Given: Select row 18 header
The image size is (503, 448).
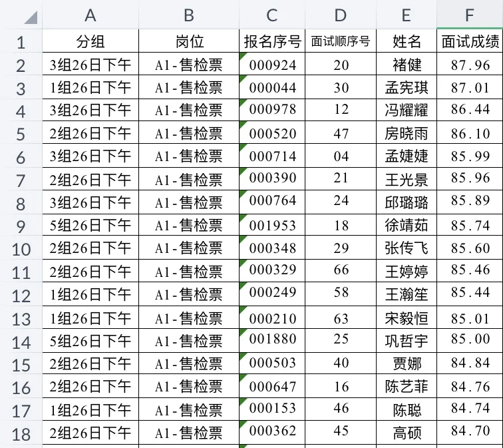Looking at the screenshot, I should click(21, 433).
